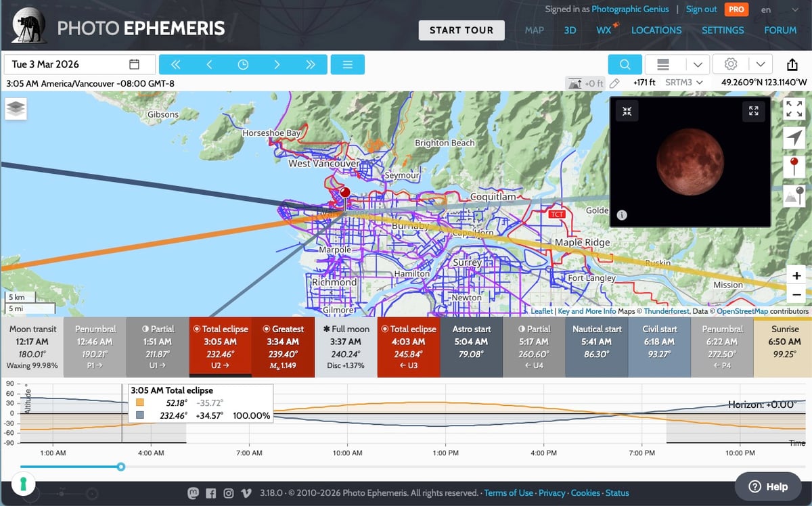812x506 pixels.
Task: Click the START TOUR button
Action: [x=461, y=30]
